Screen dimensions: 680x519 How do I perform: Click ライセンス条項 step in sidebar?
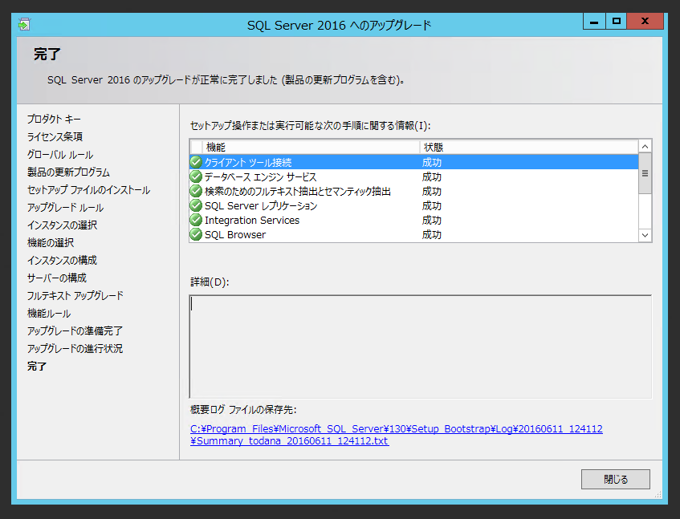click(x=55, y=137)
